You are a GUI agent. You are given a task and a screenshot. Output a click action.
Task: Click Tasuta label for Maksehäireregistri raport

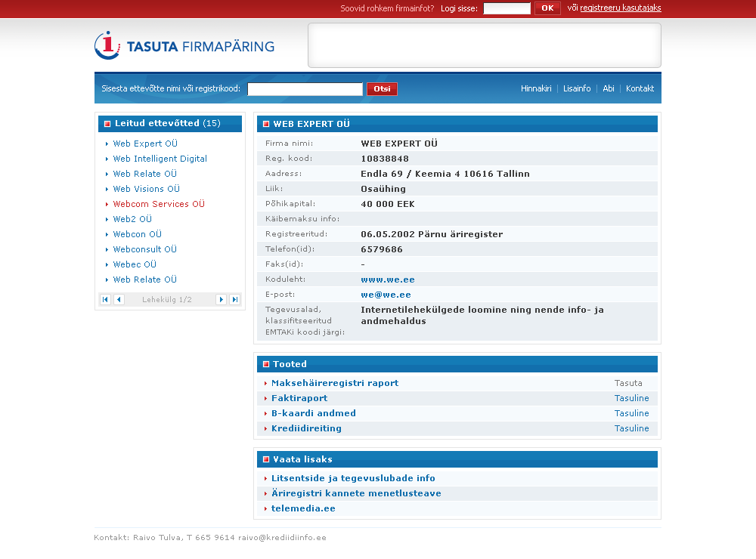click(x=628, y=383)
